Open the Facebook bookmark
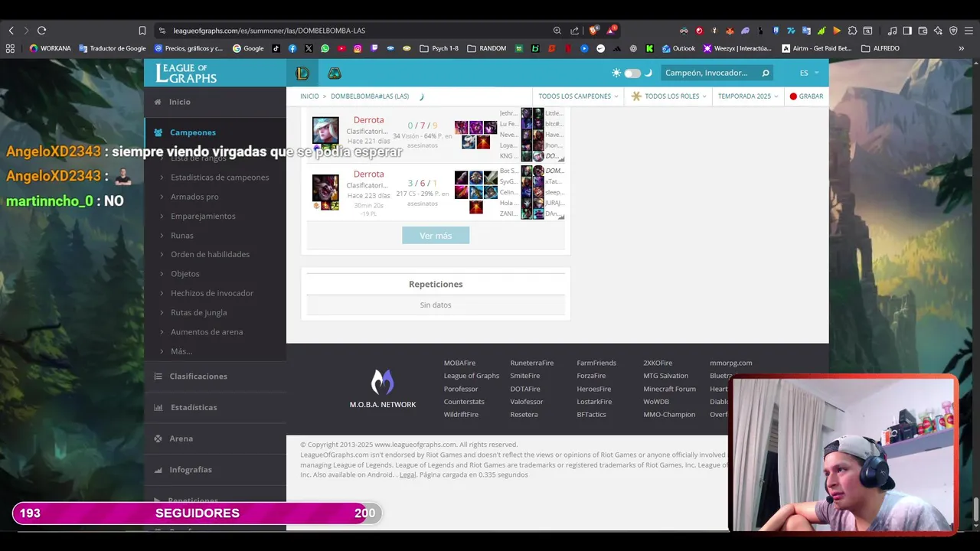Viewport: 980px width, 551px height. coord(292,48)
